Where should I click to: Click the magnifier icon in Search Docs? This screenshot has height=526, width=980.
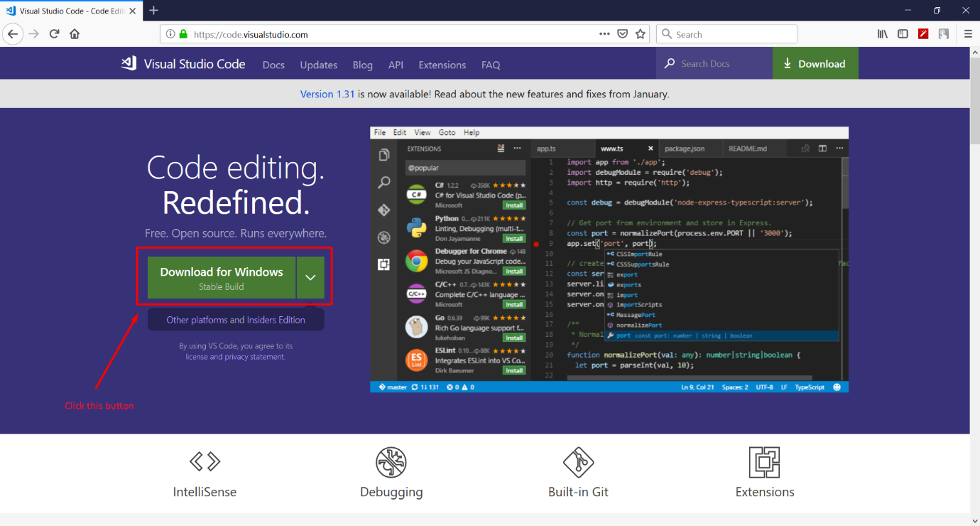pos(670,63)
